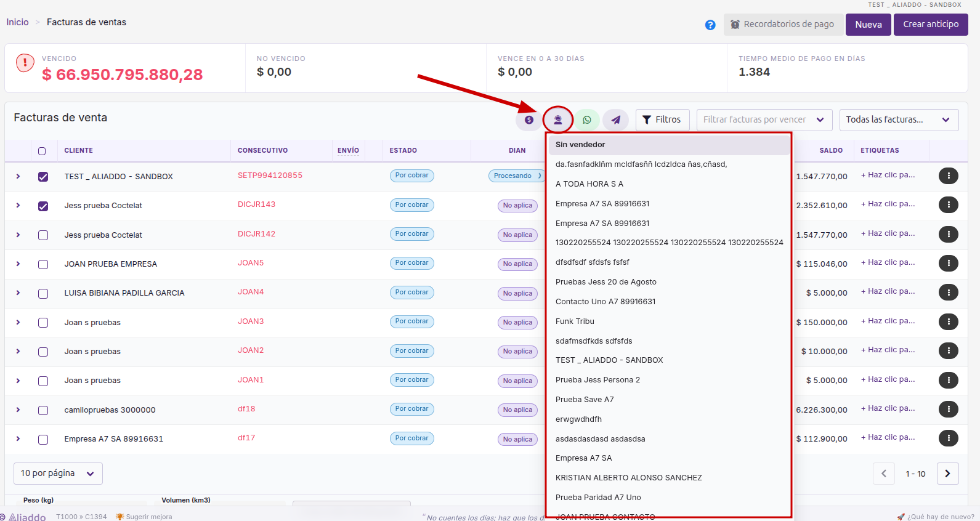Check the DICJR142 invoice checkbox
The width and height of the screenshot is (980, 521).
43,235
